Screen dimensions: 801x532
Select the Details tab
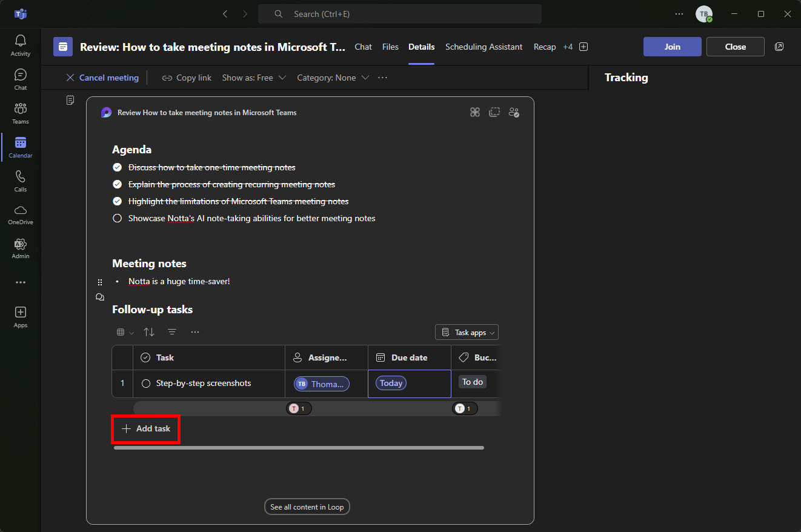coord(421,47)
